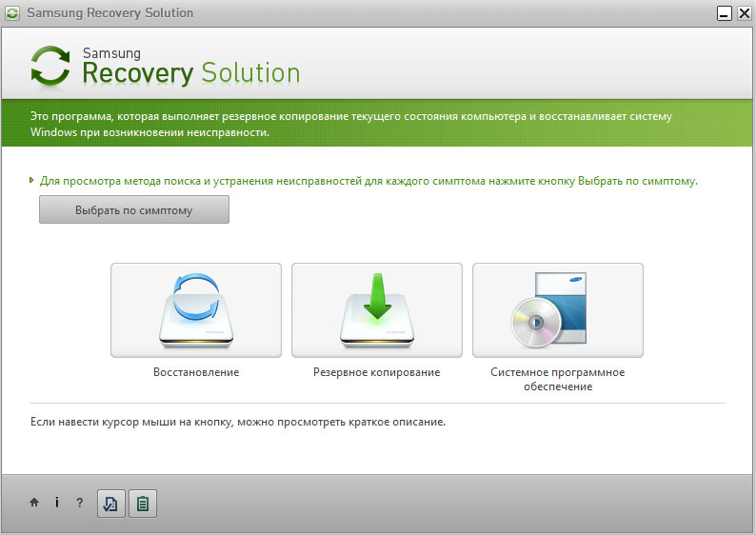Click the info 'i' icon
This screenshot has height=535, width=756.
57,503
